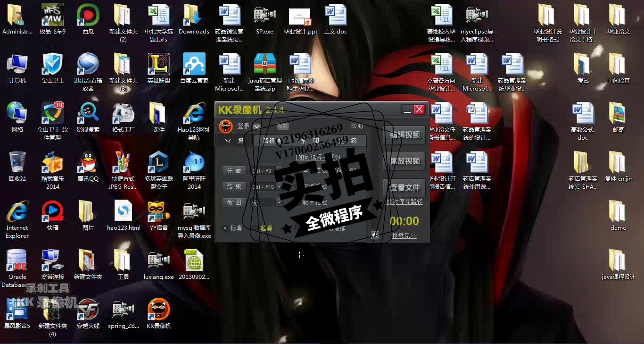Expand the arrow next to 登录
Viewport: 644px width, 344px height.
[x=256, y=126]
